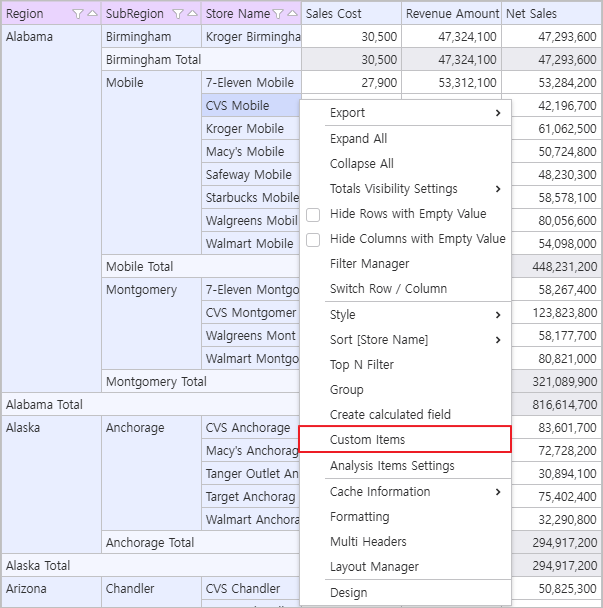Enable Hide Rows with Empty Value

click(313, 214)
